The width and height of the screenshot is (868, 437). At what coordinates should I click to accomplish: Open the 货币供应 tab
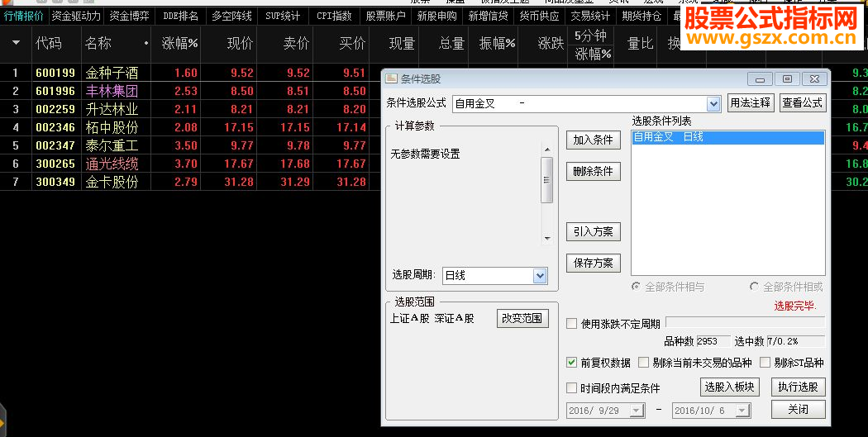click(x=539, y=16)
